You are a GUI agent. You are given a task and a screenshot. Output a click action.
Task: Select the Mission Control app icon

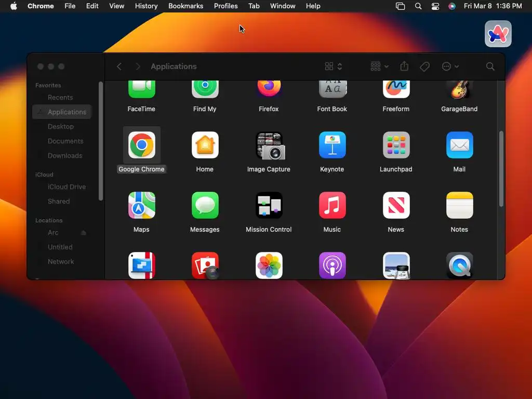[269, 205]
